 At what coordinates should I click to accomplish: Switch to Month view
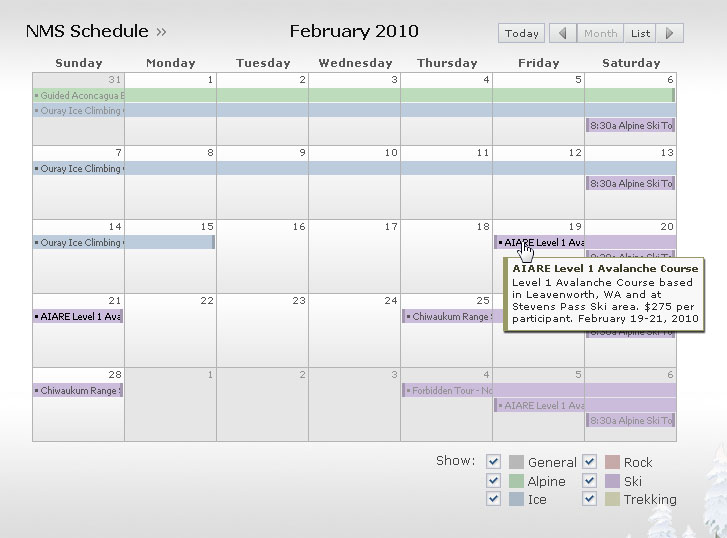600,33
